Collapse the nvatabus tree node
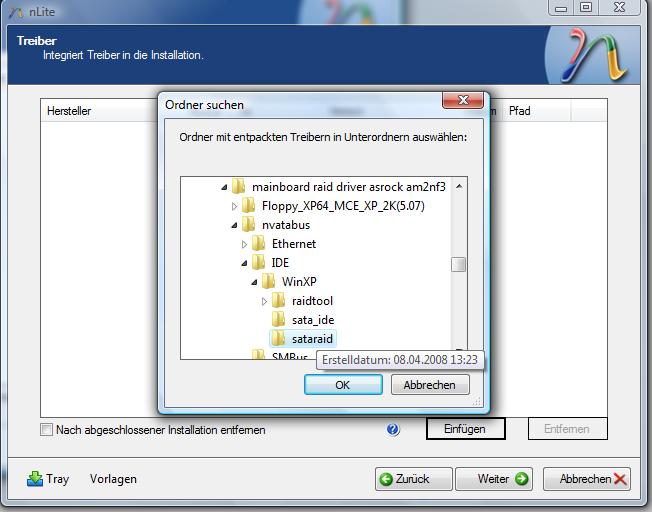 [234, 225]
